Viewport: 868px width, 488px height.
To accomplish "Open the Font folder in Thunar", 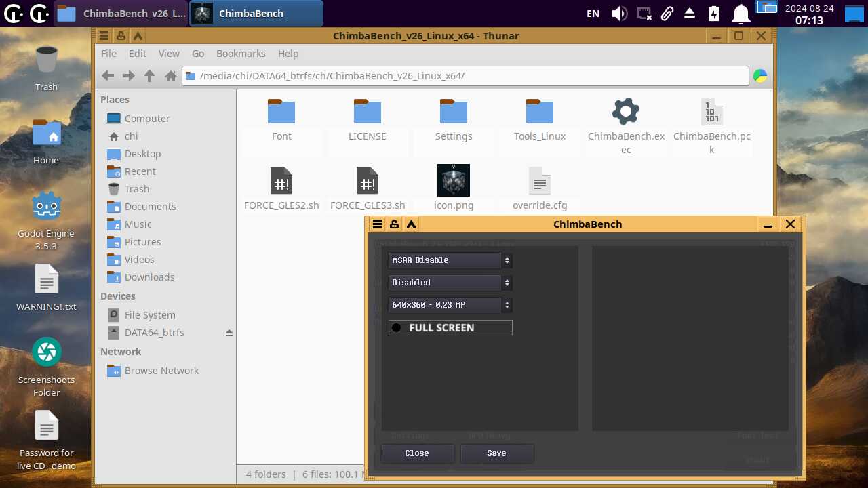I will click(x=281, y=111).
